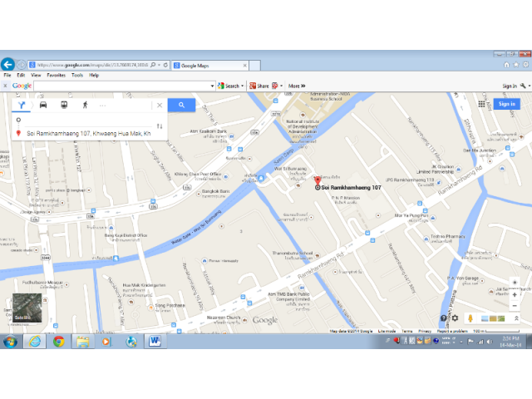The image size is (532, 399).
Task: Click the blue search magnifier button
Action: [181, 105]
